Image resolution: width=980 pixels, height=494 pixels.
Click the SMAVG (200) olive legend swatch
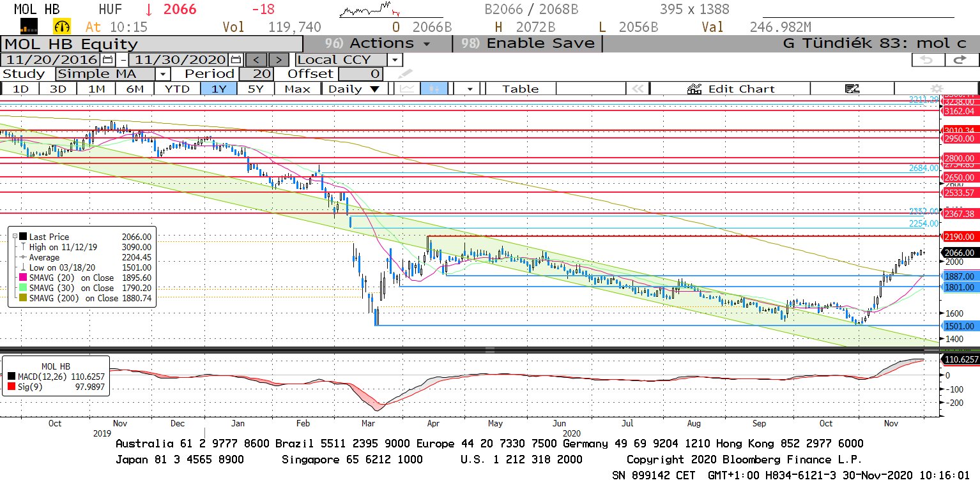pos(24,298)
